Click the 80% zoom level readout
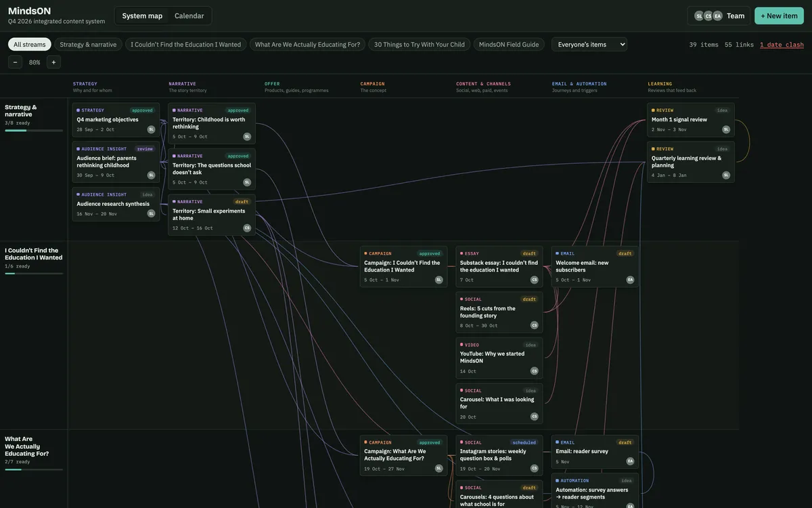Image resolution: width=812 pixels, height=508 pixels. [35, 62]
